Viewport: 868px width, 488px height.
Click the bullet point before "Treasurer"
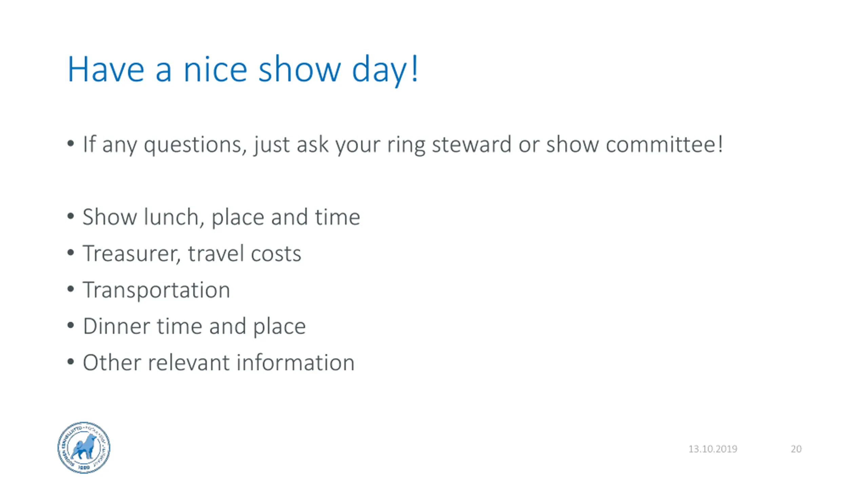(x=71, y=253)
